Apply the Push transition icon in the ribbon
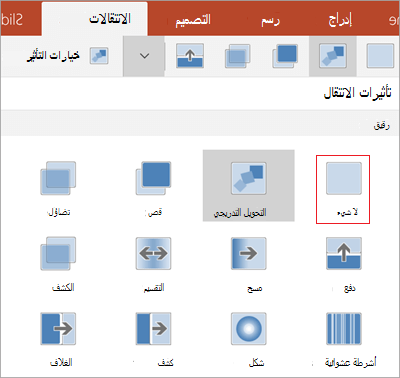Screen dimensions: 400x378 [190, 56]
